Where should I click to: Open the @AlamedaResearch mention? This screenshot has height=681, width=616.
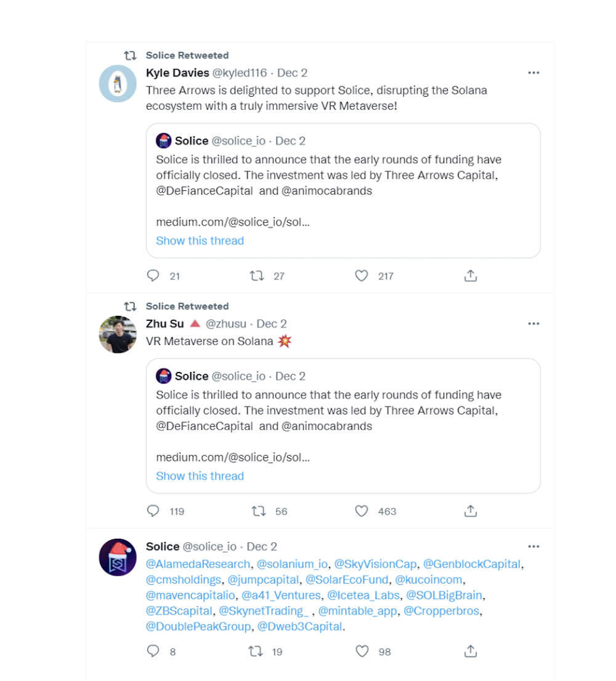click(x=198, y=564)
